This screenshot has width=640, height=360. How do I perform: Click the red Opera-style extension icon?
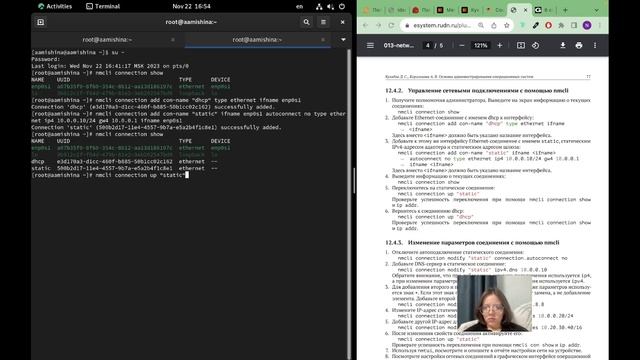[x=549, y=25]
